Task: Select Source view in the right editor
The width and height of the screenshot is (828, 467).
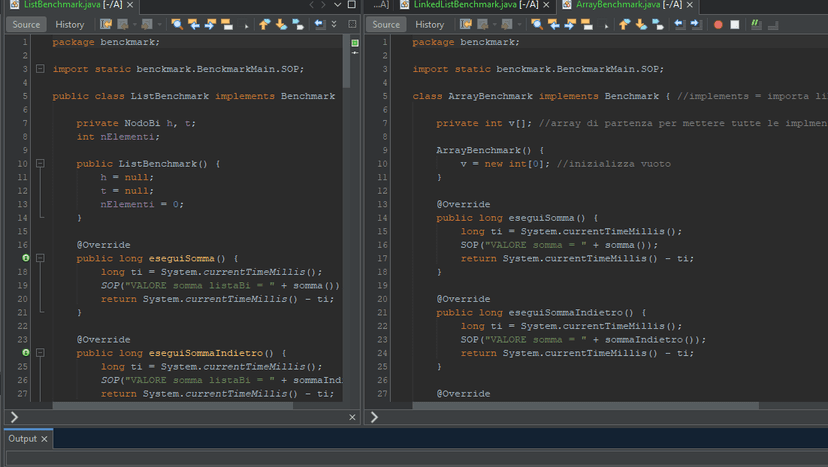Action: 386,24
